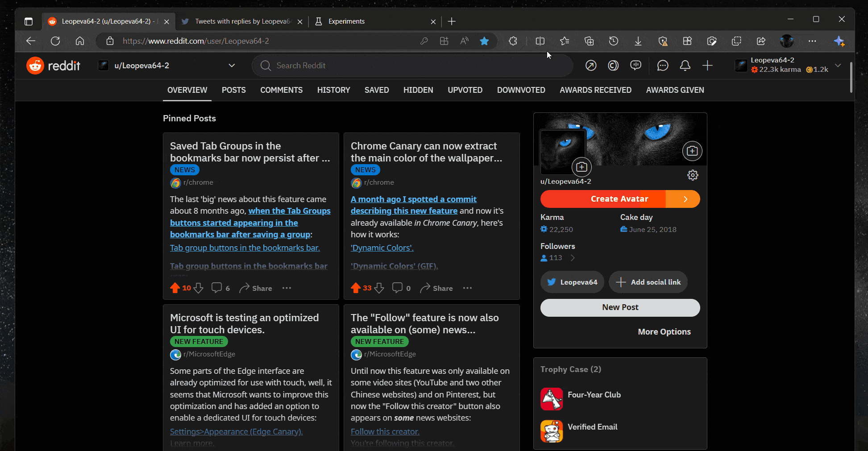
Task: Open the Reddit Coins icon in header
Action: tap(613, 66)
